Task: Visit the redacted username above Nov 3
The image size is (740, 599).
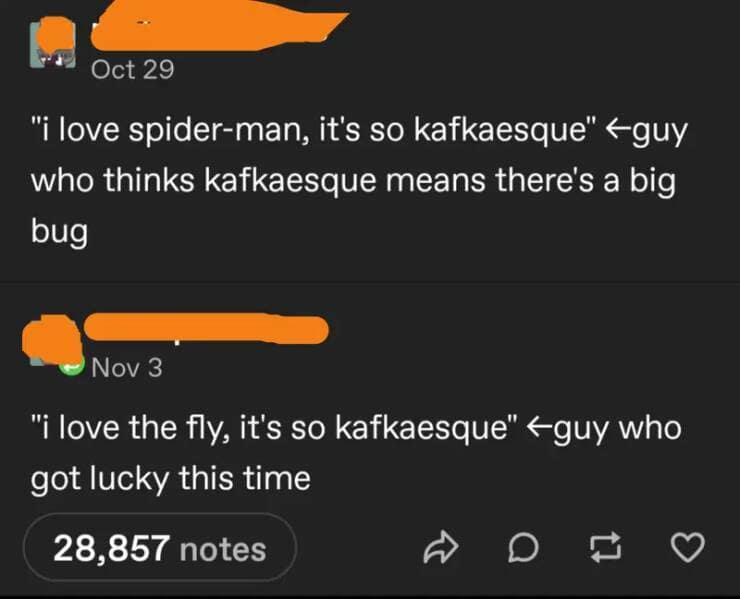Action: click(x=206, y=328)
